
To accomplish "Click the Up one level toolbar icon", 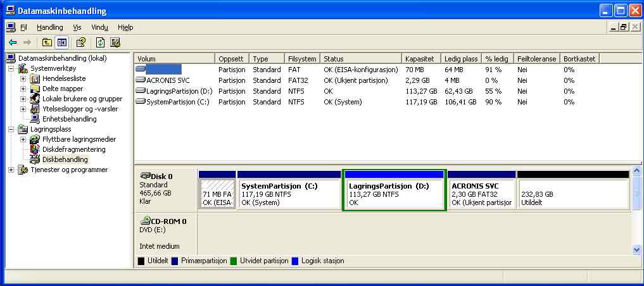I will (x=47, y=42).
